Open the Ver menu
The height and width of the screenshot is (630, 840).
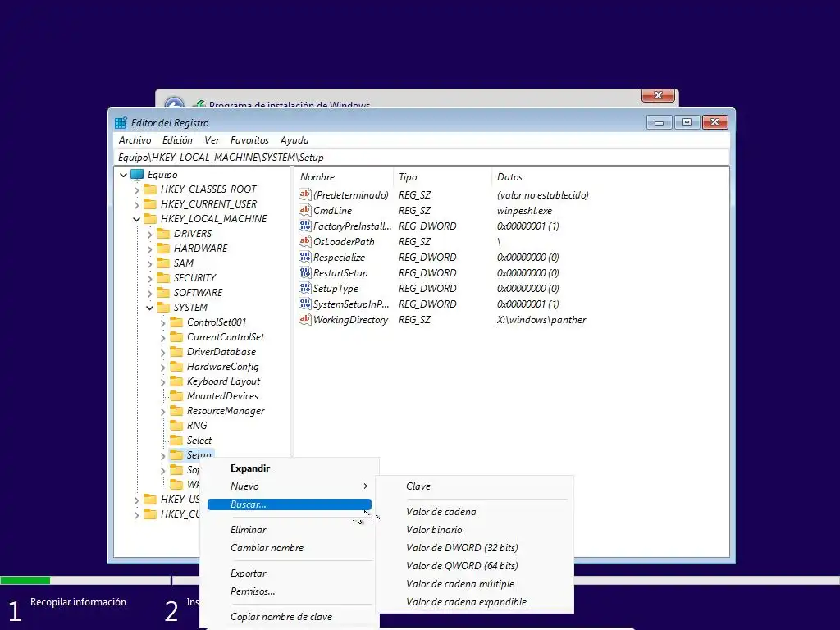(x=212, y=139)
